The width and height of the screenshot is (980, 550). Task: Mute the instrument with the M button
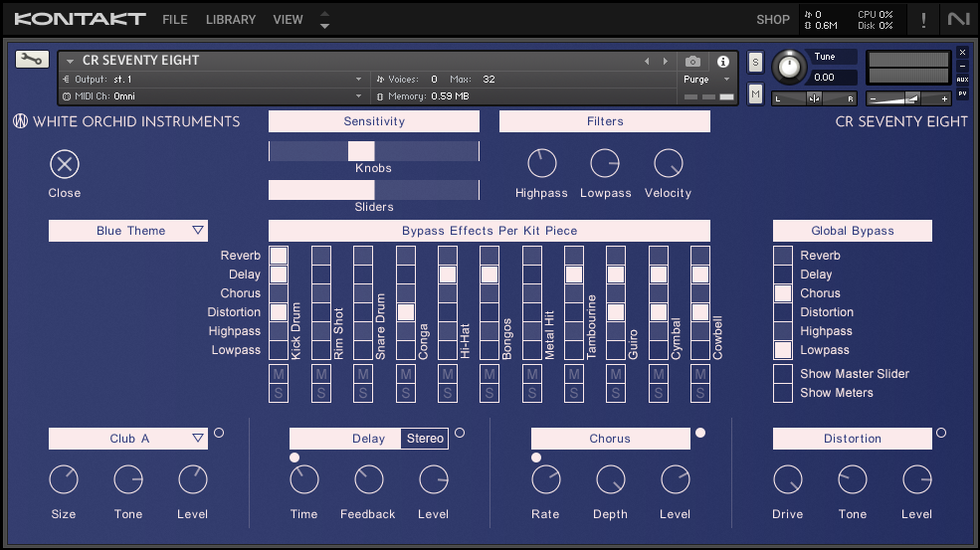point(755,94)
